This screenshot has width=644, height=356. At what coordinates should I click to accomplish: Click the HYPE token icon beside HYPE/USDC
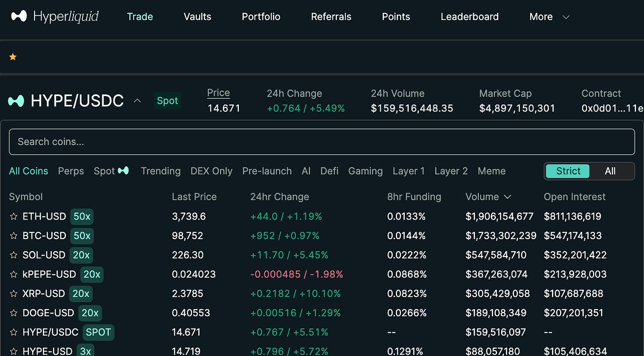[x=16, y=101]
